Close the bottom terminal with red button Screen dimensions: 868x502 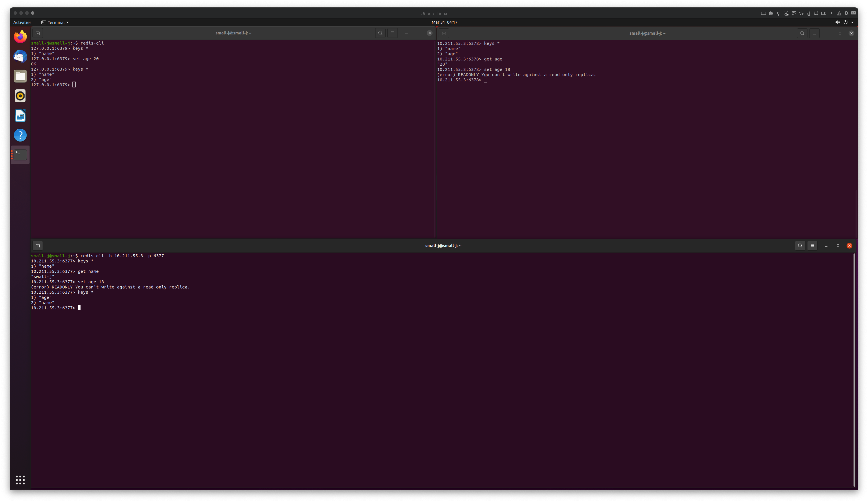pyautogui.click(x=849, y=246)
